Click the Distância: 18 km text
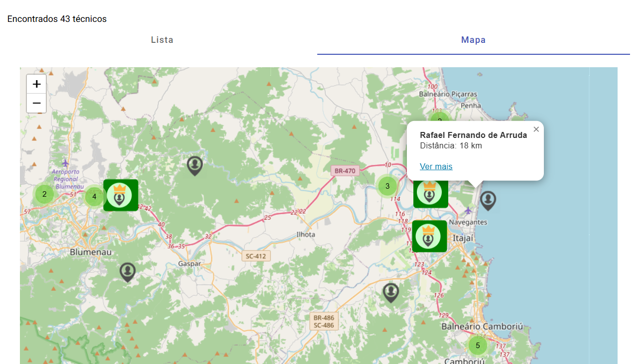The width and height of the screenshot is (639, 364). point(451,145)
